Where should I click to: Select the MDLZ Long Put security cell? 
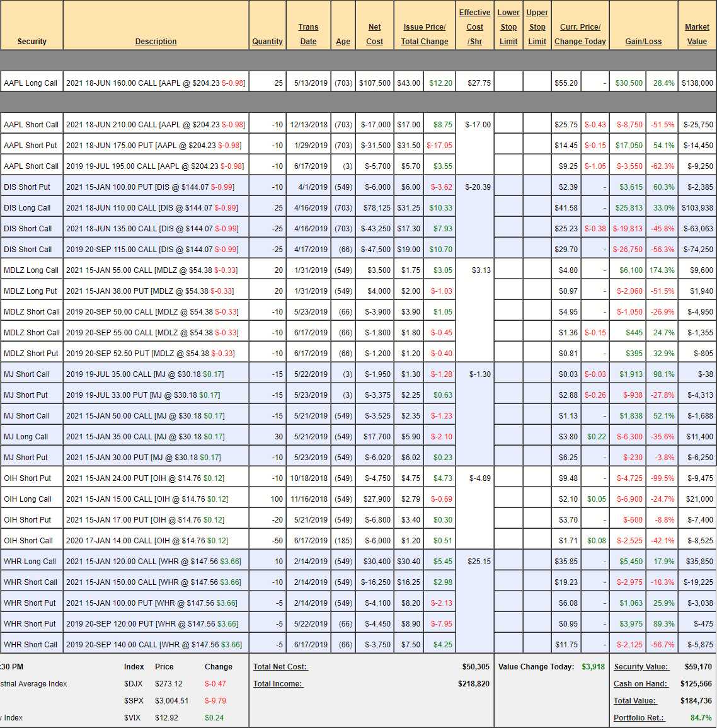30,291
